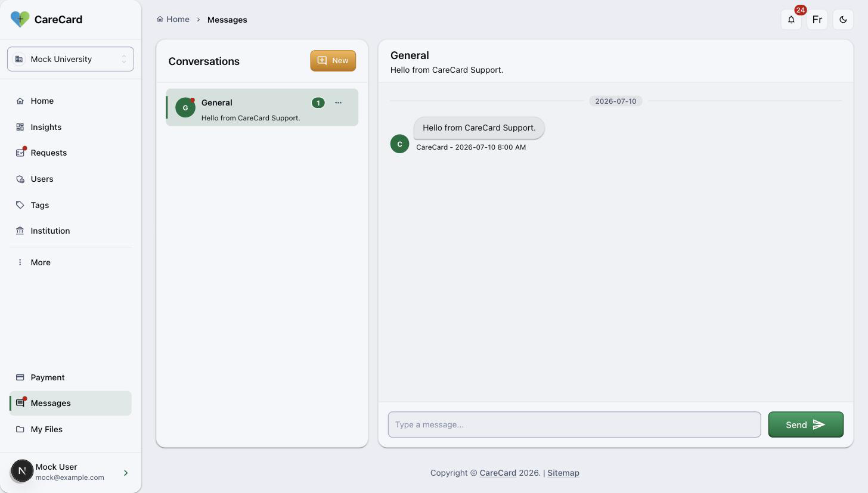Click the Home breadcrumb link
Viewport: 868px width, 493px height.
point(173,19)
